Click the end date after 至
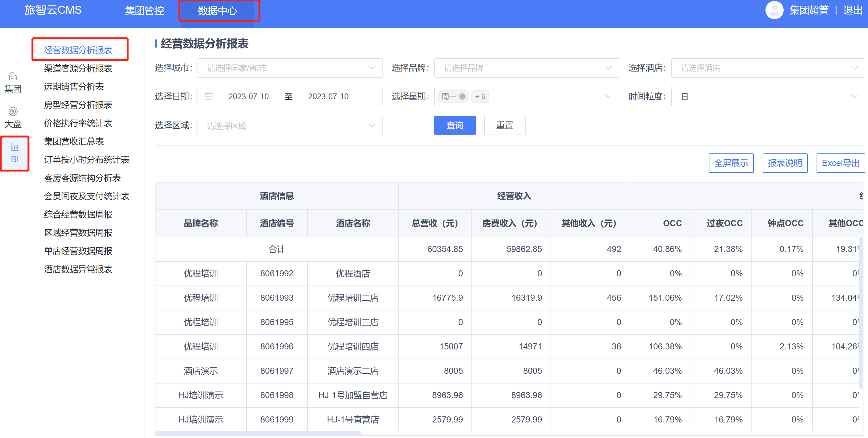This screenshot has height=438, width=868. tap(328, 97)
